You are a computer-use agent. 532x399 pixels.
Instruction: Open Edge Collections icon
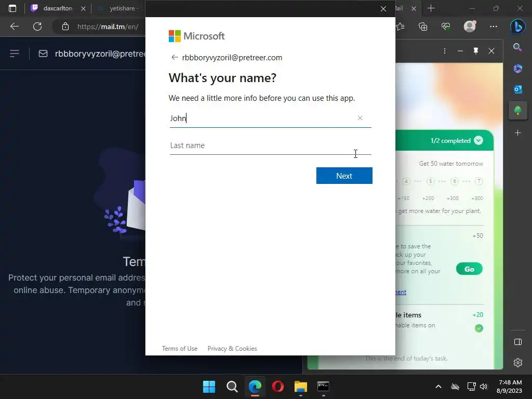point(423,26)
